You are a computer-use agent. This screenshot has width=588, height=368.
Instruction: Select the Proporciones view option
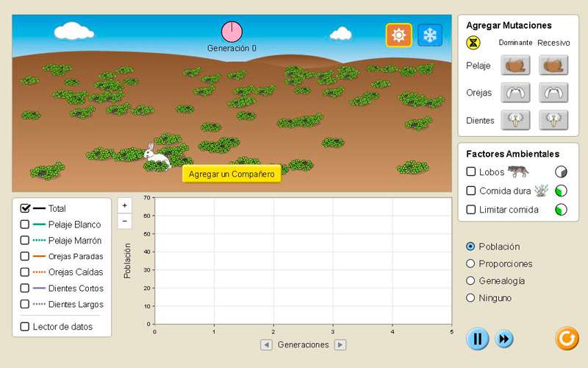470,263
